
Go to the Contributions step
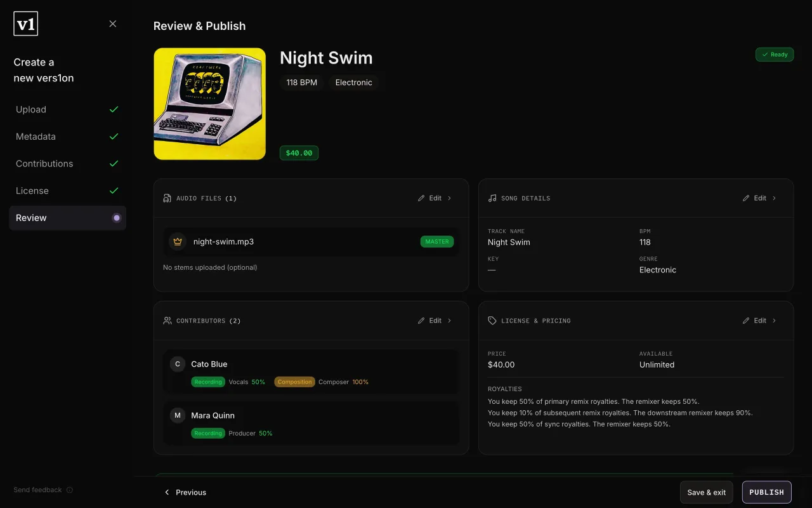(67, 164)
